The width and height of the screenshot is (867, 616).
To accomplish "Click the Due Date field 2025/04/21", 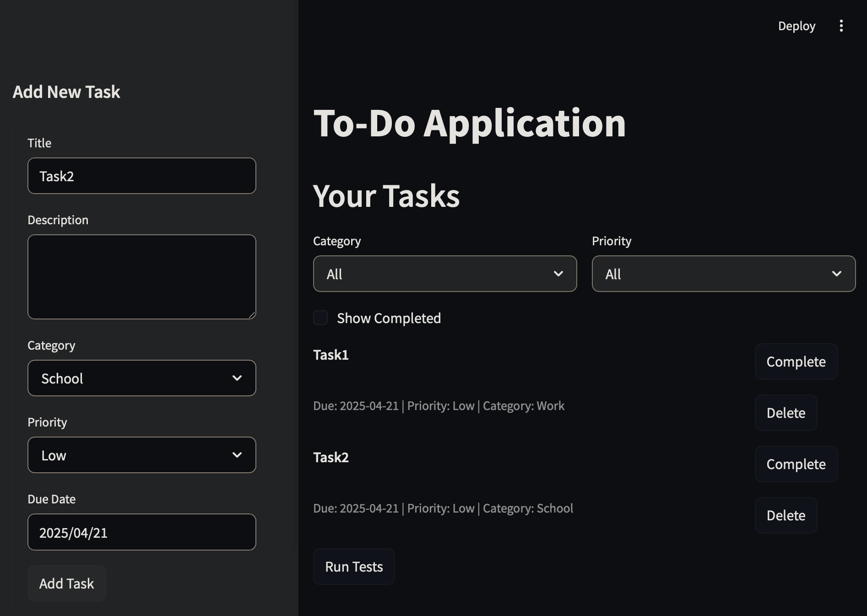I will 142,532.
